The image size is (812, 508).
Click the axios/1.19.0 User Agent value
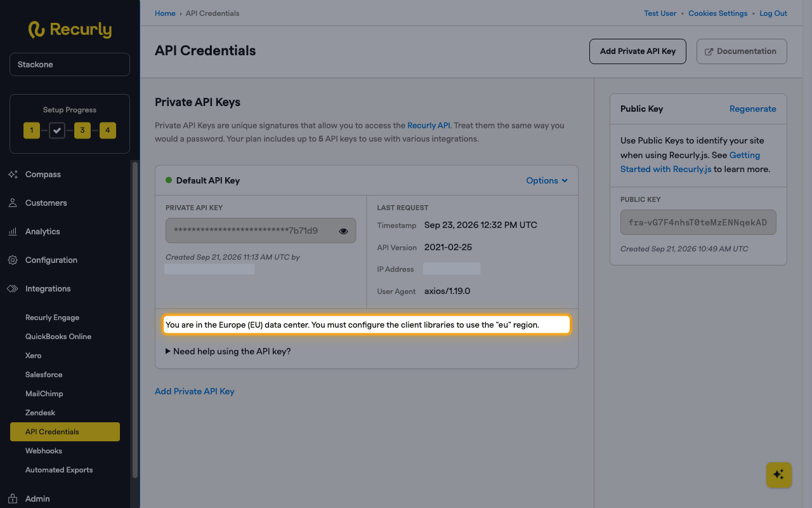[447, 291]
